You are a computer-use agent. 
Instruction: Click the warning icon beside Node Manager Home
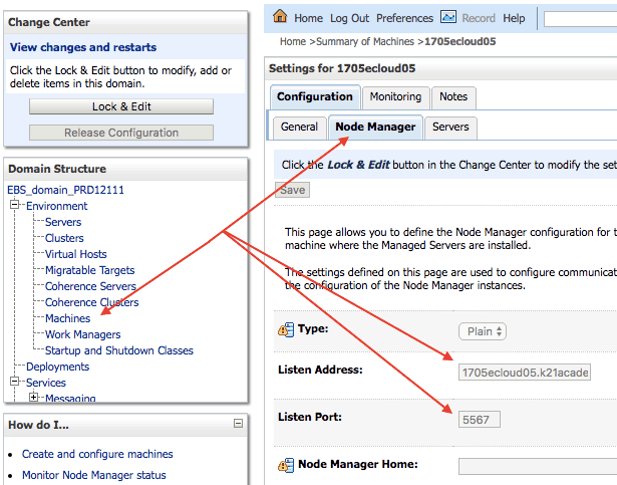click(286, 465)
